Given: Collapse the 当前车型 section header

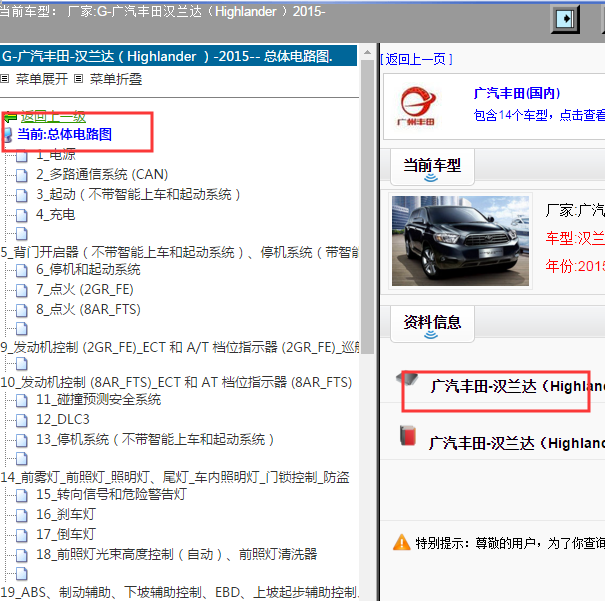Looking at the screenshot, I should tap(432, 168).
